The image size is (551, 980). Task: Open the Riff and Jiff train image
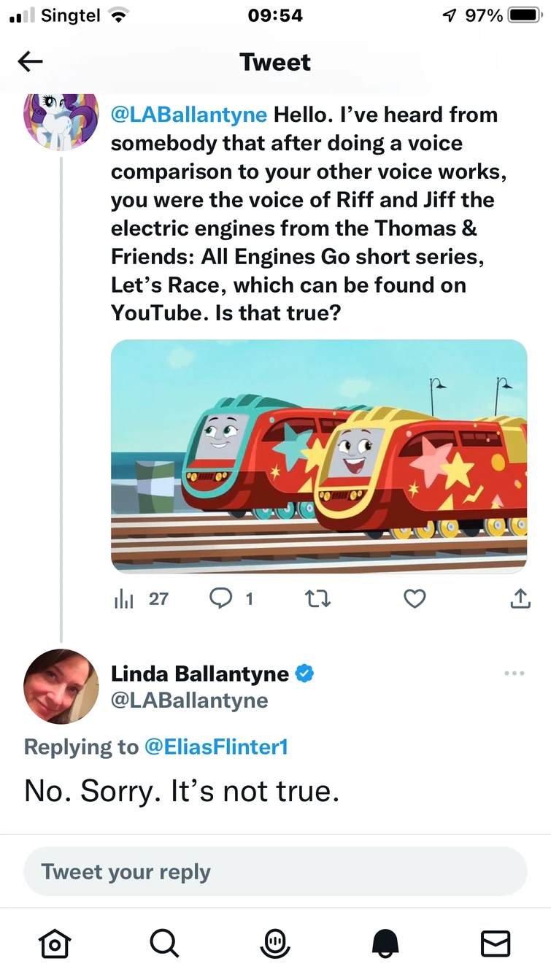coord(319,456)
